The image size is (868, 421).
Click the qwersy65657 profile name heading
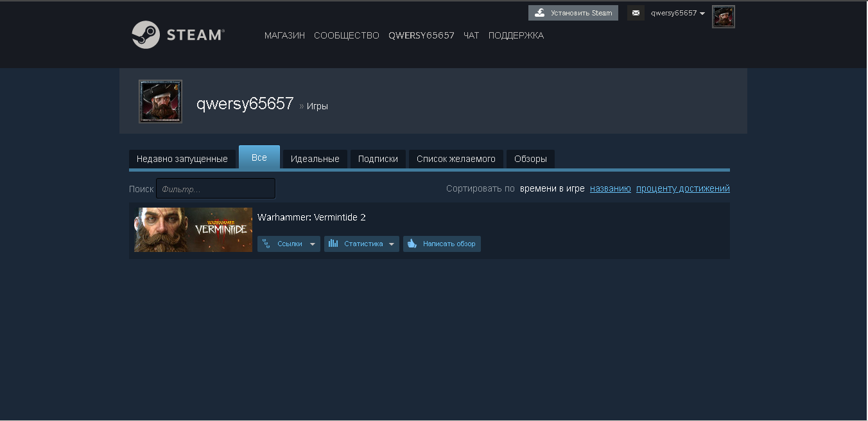[245, 103]
